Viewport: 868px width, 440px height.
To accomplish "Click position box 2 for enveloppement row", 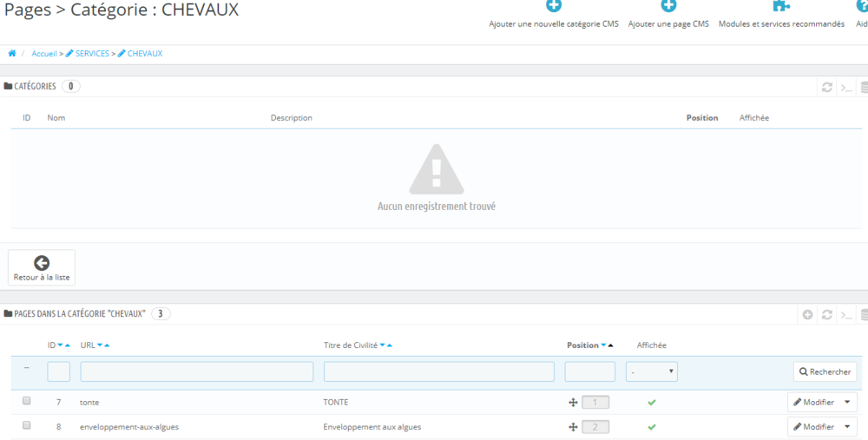I will coord(595,427).
